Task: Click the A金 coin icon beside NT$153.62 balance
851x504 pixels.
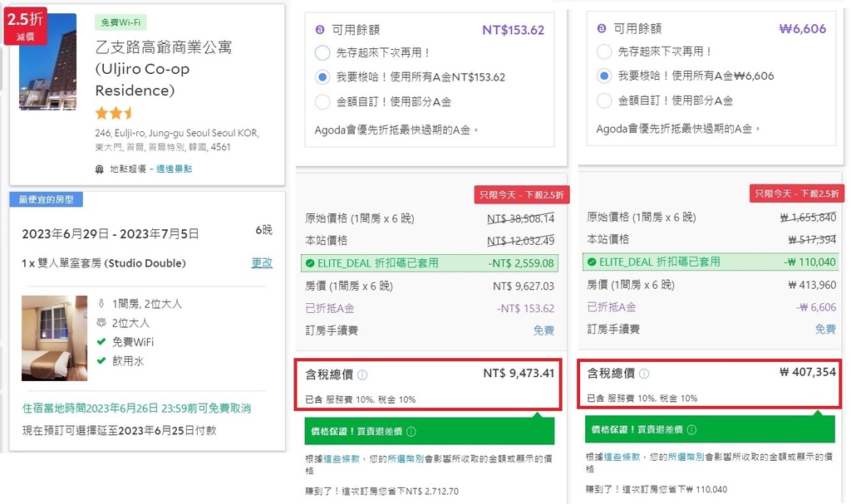Action: tap(320, 29)
